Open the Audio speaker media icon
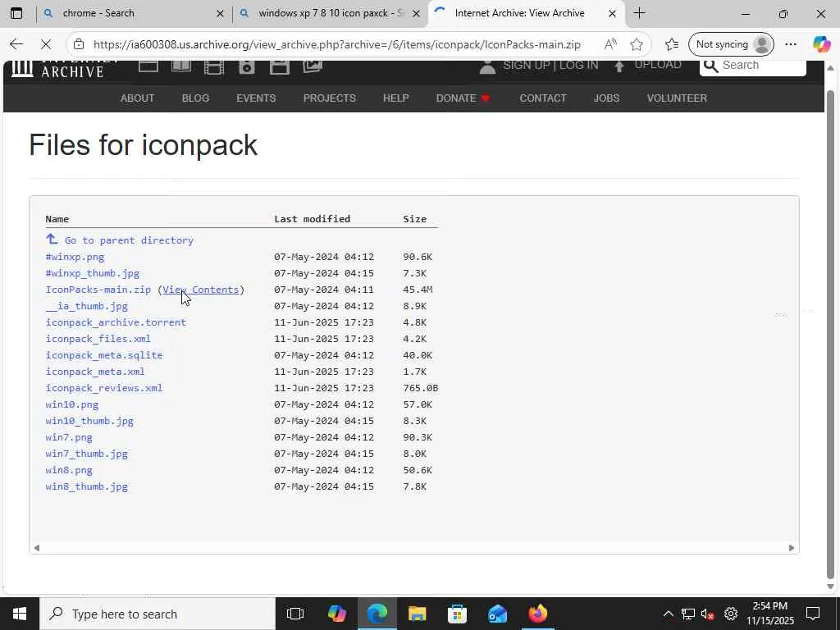Image resolution: width=840 pixels, height=630 pixels. pos(247,66)
